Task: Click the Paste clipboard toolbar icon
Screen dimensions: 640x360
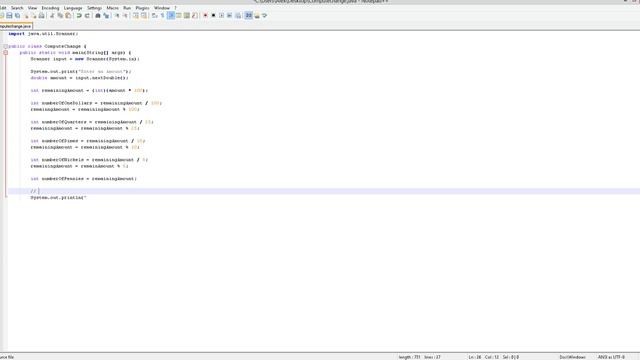Action: pyautogui.click(x=68, y=16)
